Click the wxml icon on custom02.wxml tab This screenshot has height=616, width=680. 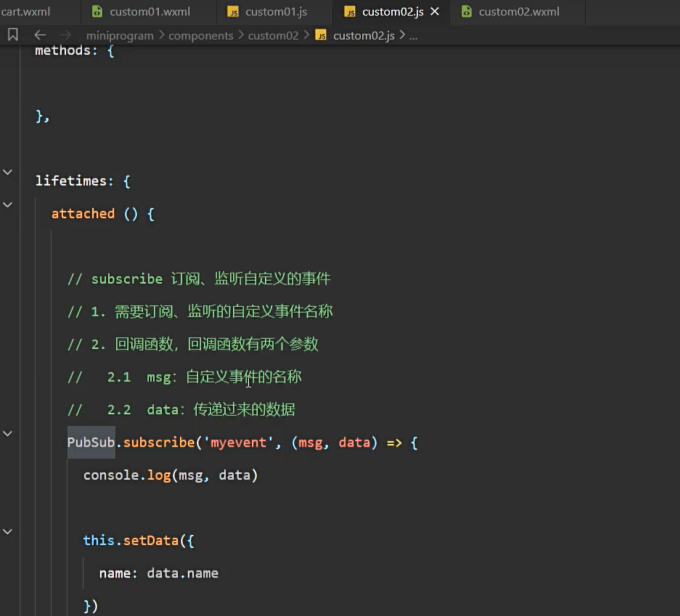466,11
